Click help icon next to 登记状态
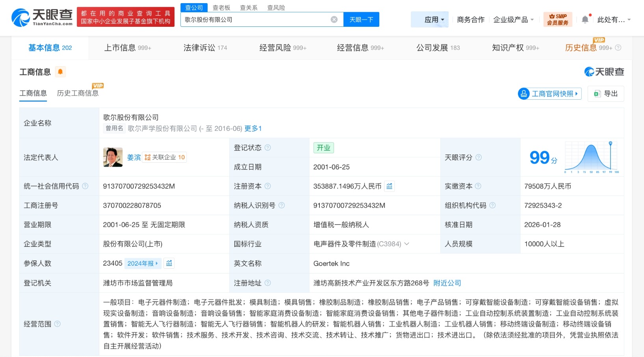644x357 pixels. (268, 148)
